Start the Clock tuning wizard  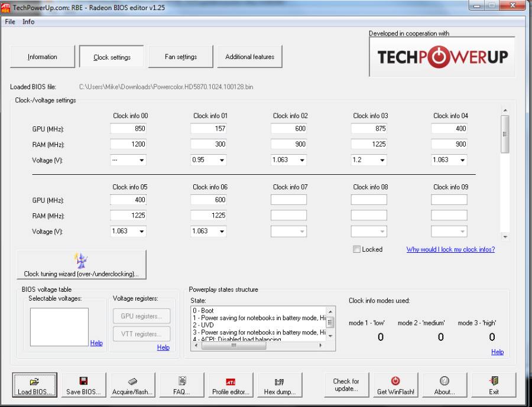(x=82, y=265)
